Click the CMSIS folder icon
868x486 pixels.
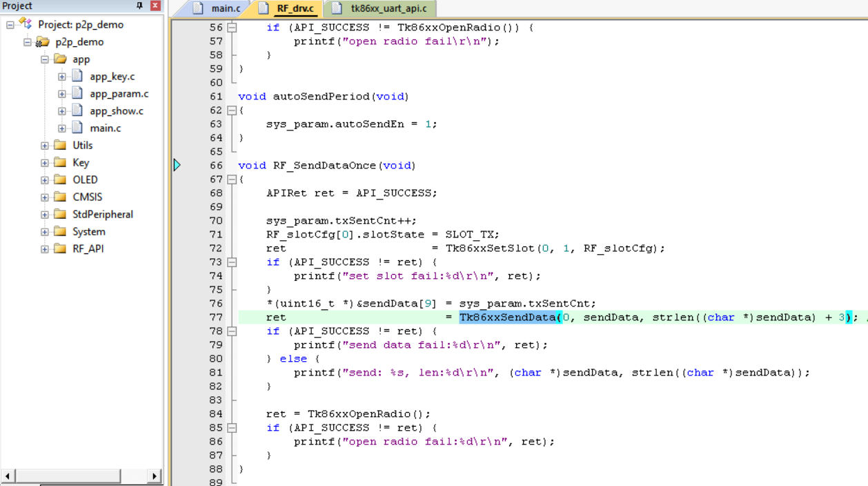(60, 197)
